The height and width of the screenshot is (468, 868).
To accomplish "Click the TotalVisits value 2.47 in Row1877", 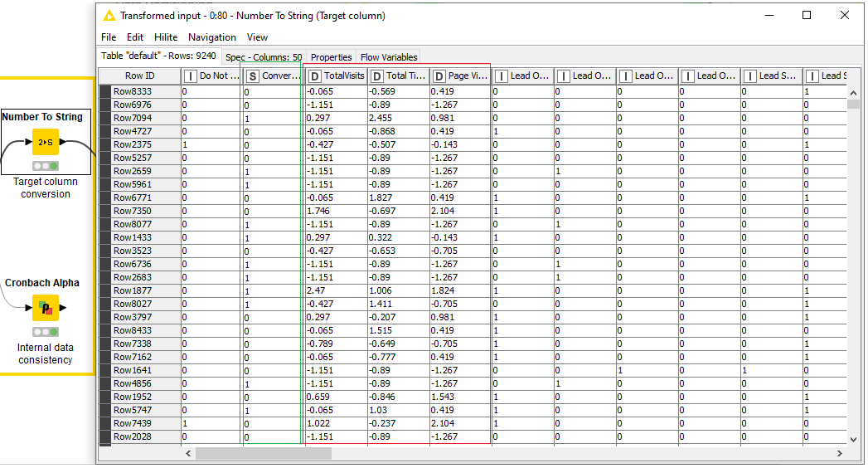I will click(336, 290).
